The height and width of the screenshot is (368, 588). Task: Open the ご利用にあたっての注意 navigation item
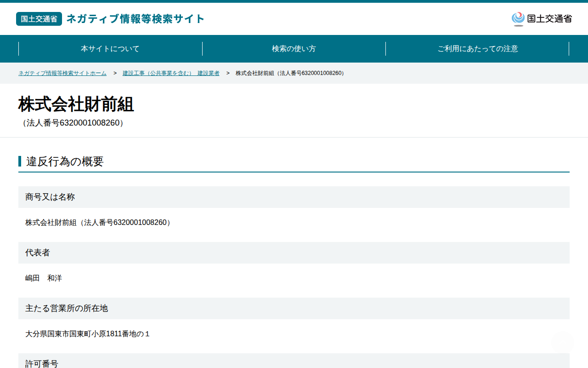pyautogui.click(x=478, y=49)
